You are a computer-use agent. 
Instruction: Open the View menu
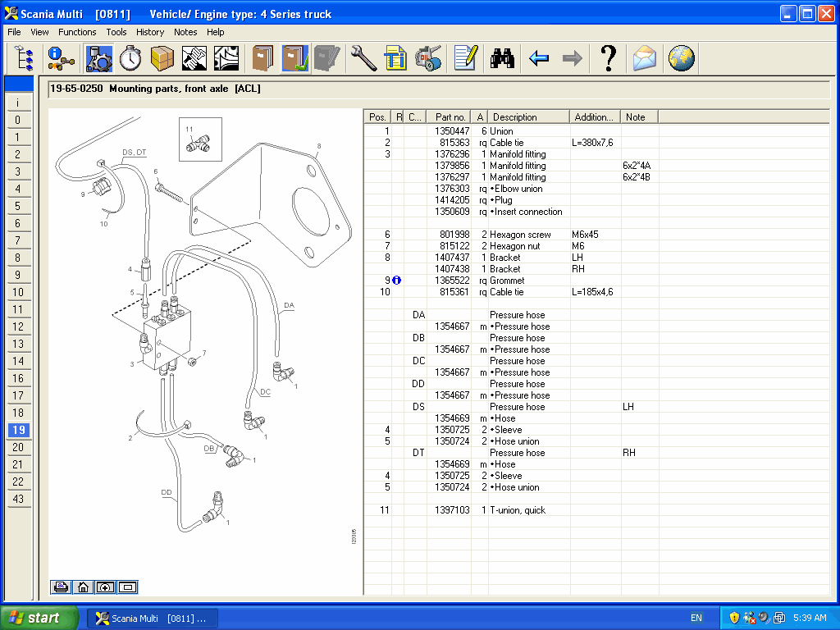coord(39,32)
